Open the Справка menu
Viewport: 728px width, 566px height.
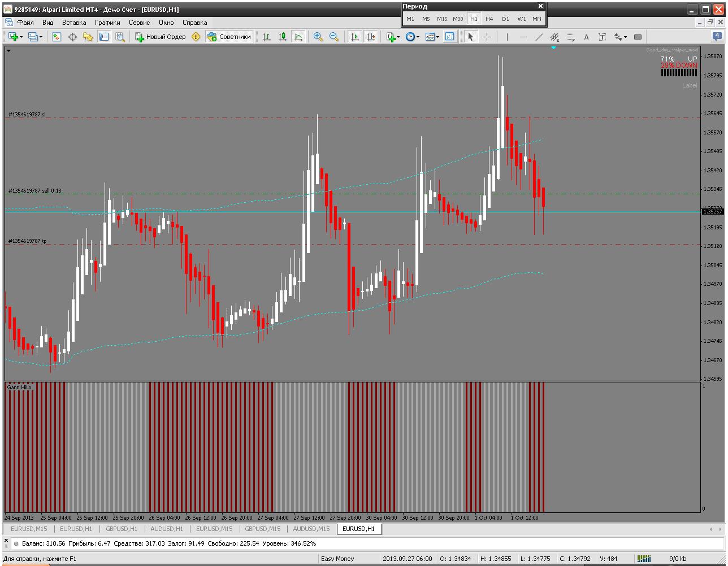[x=194, y=23]
